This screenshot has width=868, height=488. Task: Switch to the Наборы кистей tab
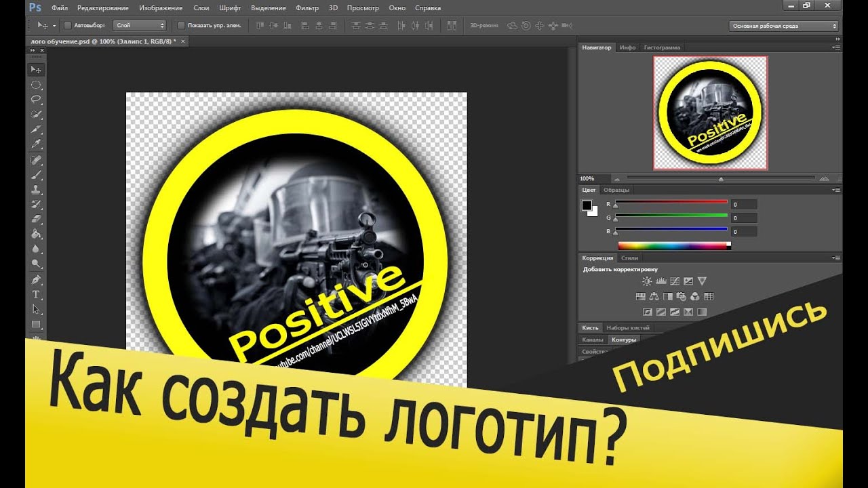pyautogui.click(x=628, y=327)
